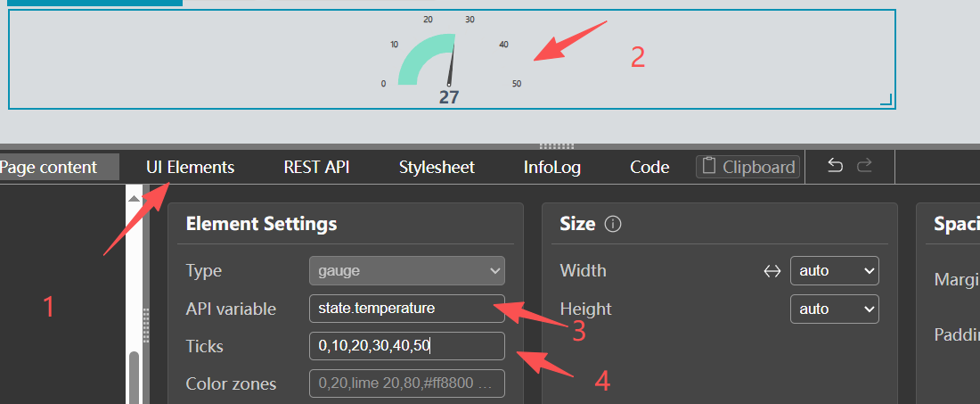
Task: Switch to the UI Elements tab
Action: (191, 168)
